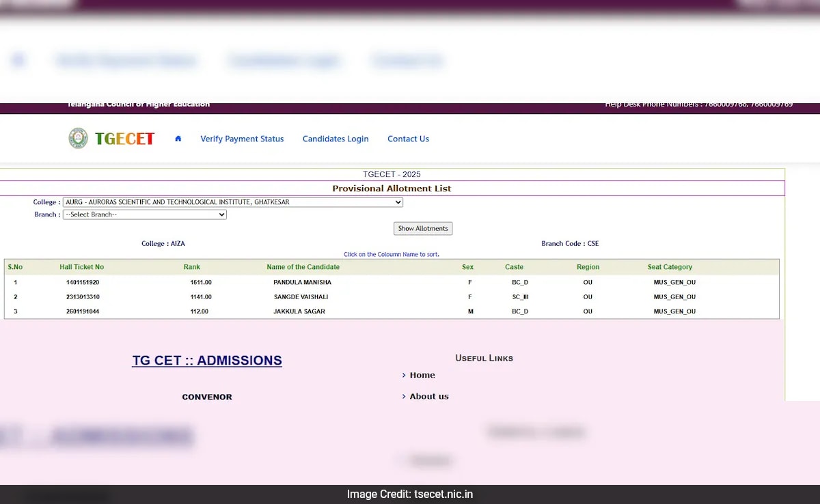Click the TGECET emblem logo

(x=78, y=139)
